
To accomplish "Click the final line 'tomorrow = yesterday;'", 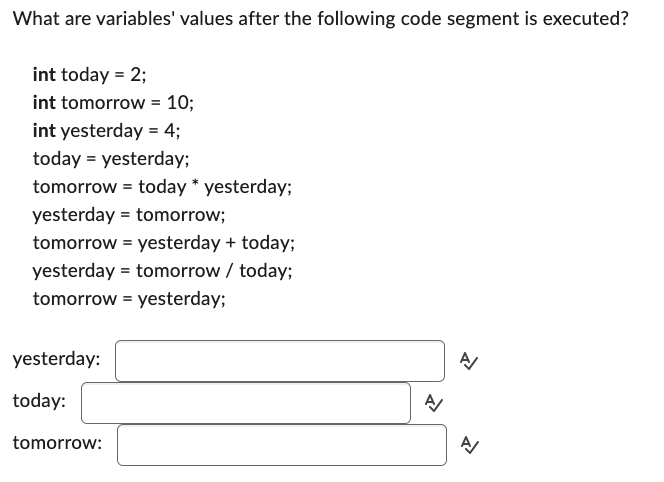I will click(129, 299).
